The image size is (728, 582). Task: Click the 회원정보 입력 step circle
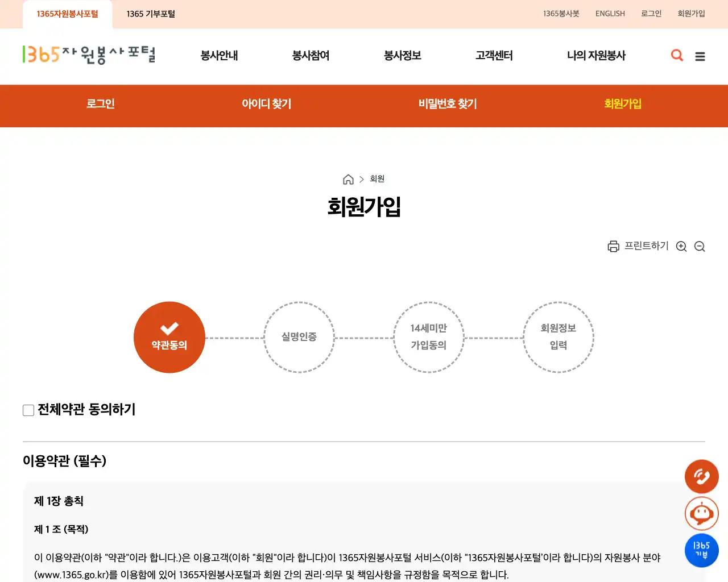[559, 337]
